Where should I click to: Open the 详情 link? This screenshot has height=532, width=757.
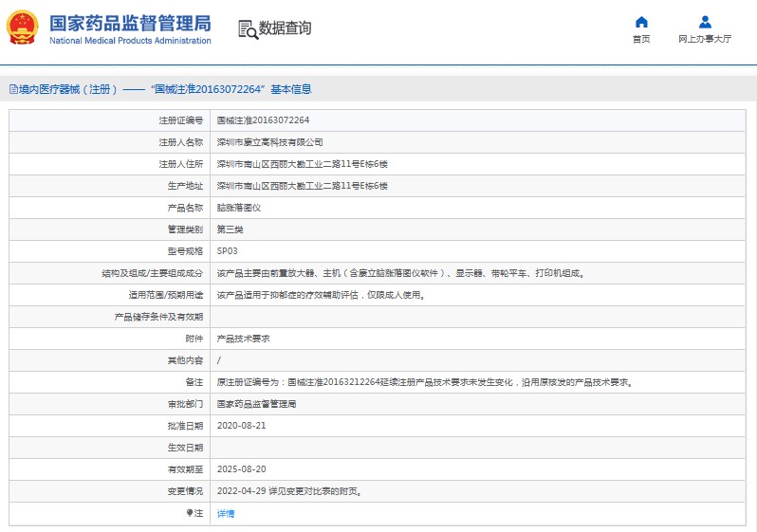[226, 513]
